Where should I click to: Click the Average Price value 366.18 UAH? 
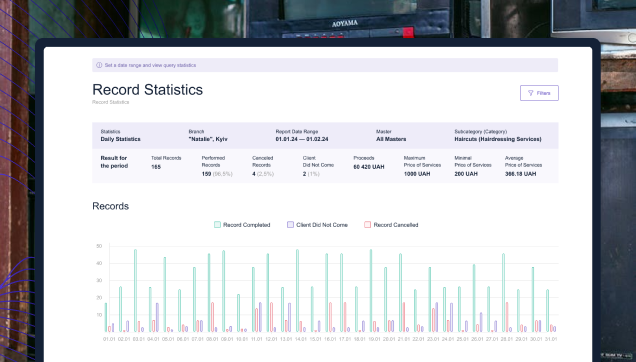520,174
